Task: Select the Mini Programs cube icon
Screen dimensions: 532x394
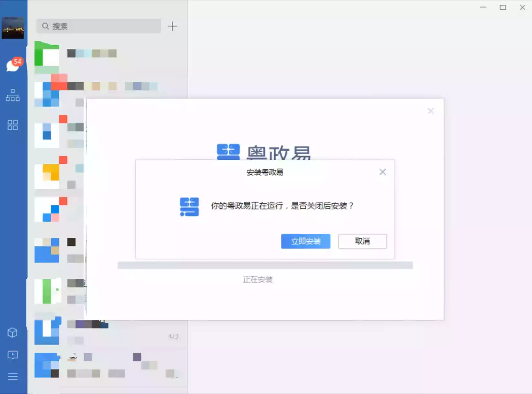Action: pos(12,333)
